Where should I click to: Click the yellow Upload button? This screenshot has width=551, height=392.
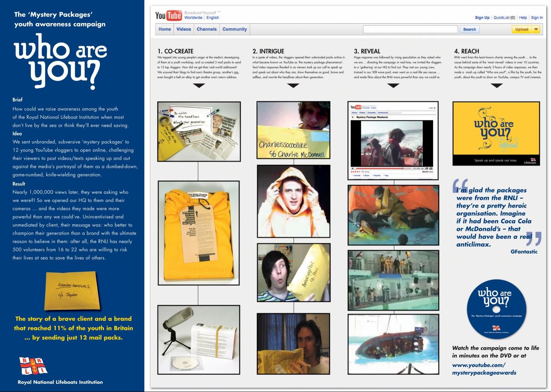click(522, 29)
